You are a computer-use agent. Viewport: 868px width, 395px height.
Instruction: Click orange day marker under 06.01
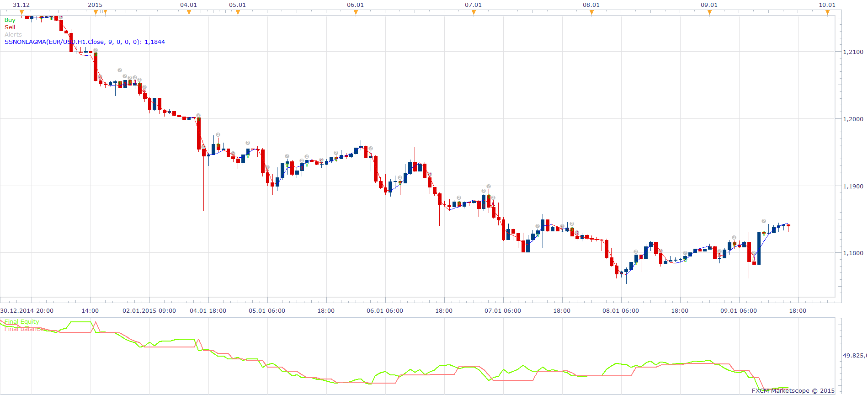click(356, 12)
